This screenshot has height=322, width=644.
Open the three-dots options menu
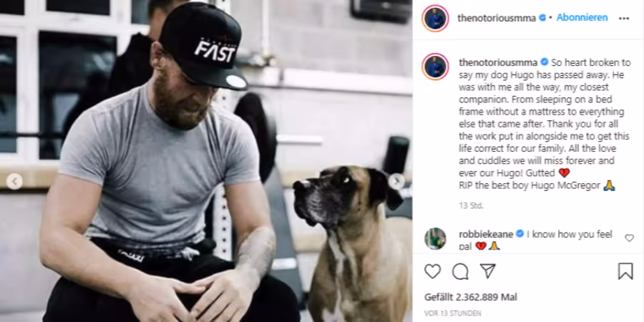tap(624, 19)
